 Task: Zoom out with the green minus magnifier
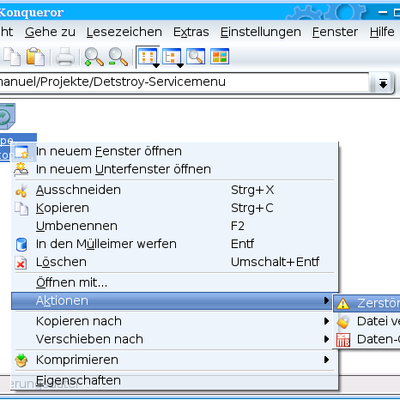coord(118,56)
